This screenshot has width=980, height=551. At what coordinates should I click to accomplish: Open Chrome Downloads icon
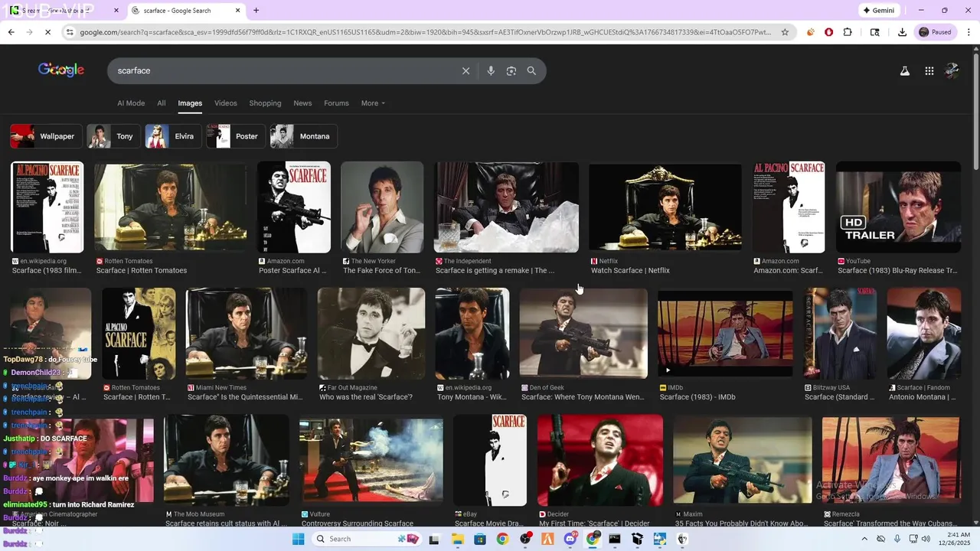tap(902, 32)
